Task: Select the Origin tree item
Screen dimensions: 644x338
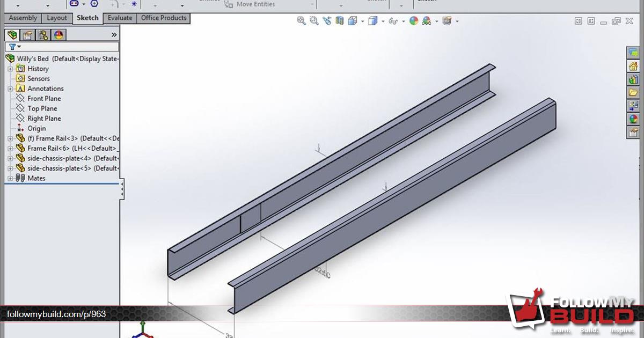Action: pos(36,128)
